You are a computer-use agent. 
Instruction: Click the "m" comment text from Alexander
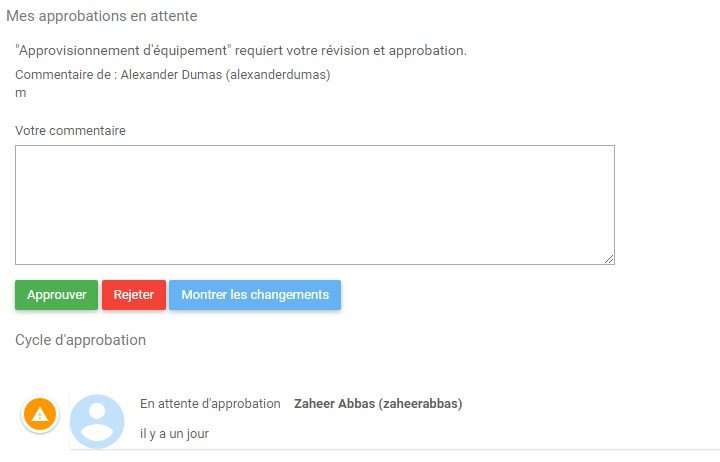[21, 93]
